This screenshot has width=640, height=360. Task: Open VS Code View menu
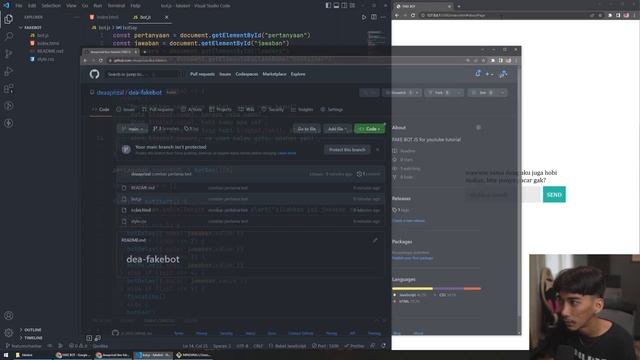tap(71, 6)
